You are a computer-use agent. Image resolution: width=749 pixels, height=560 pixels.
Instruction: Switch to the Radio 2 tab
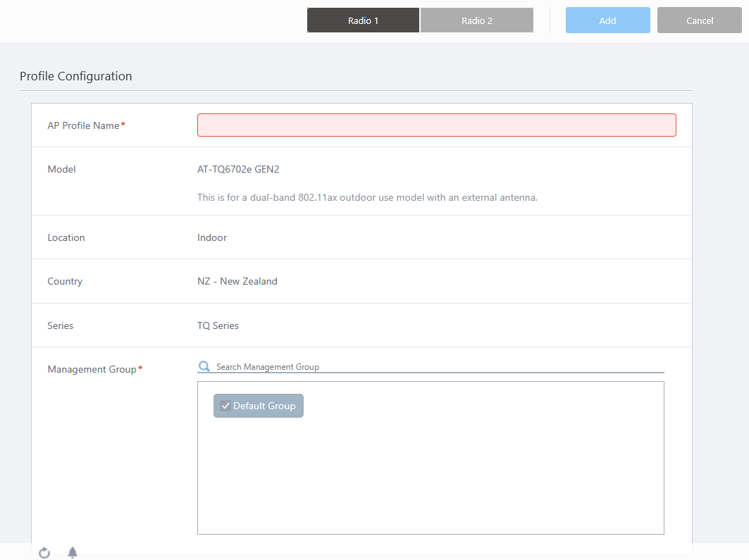click(476, 20)
